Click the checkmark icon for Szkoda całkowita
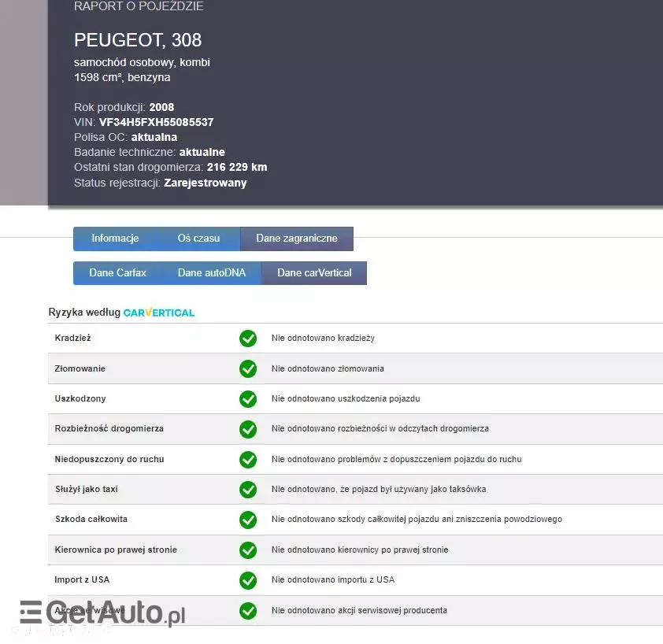 click(x=248, y=520)
